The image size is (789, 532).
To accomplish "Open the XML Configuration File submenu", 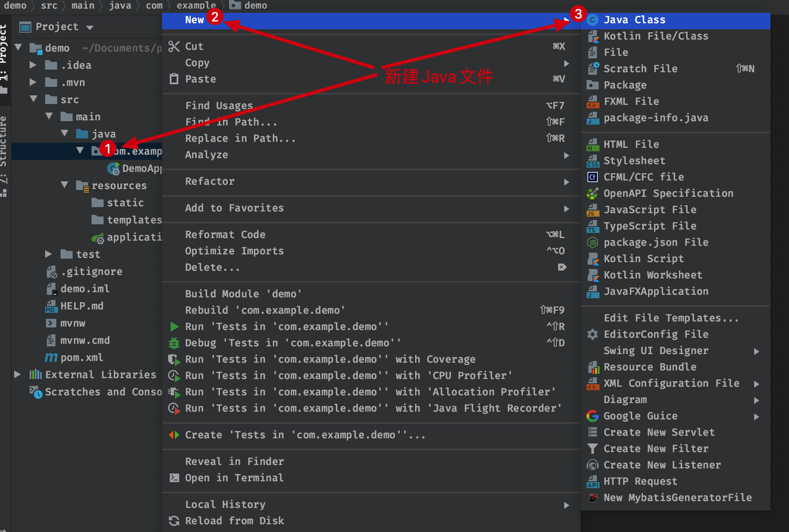I will 676,383.
